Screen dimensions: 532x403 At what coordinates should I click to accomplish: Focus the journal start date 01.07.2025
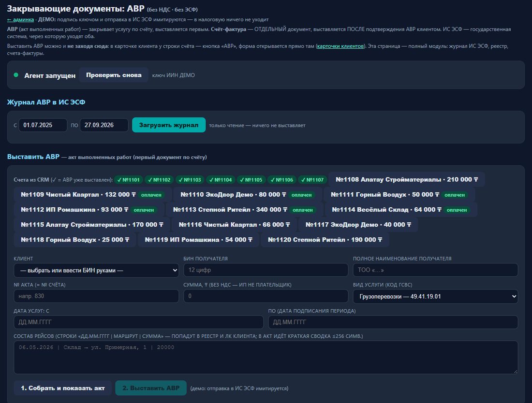[x=43, y=125]
